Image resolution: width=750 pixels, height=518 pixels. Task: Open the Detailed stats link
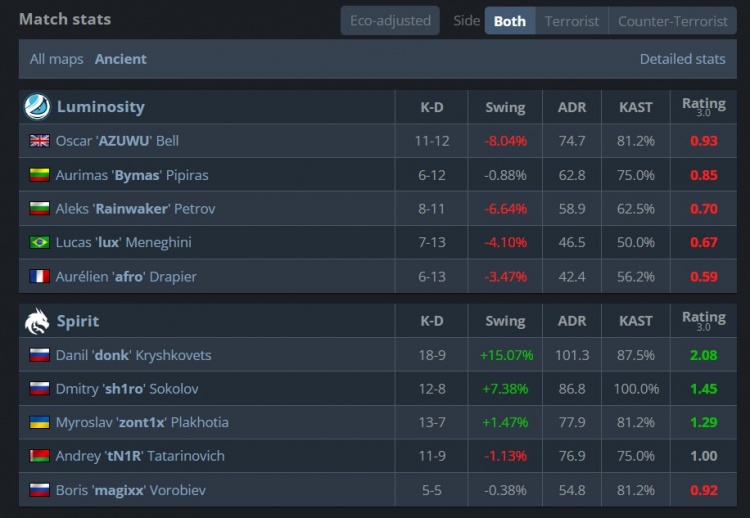tap(683, 59)
